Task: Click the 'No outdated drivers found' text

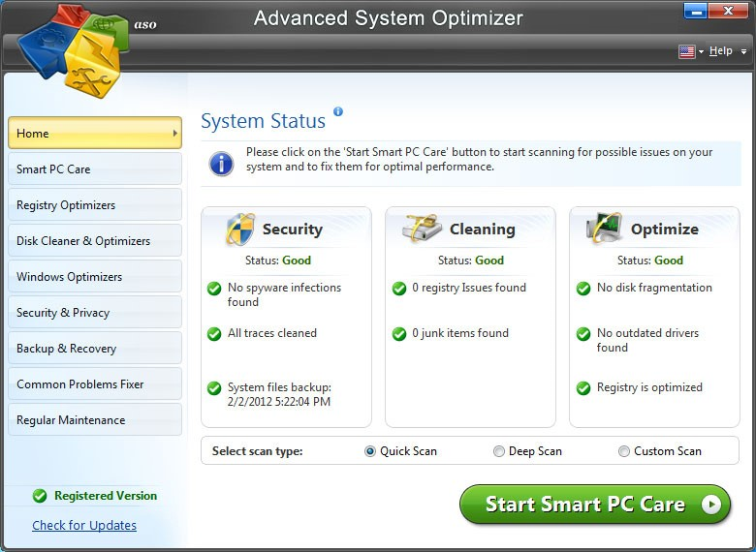Action: coord(647,340)
